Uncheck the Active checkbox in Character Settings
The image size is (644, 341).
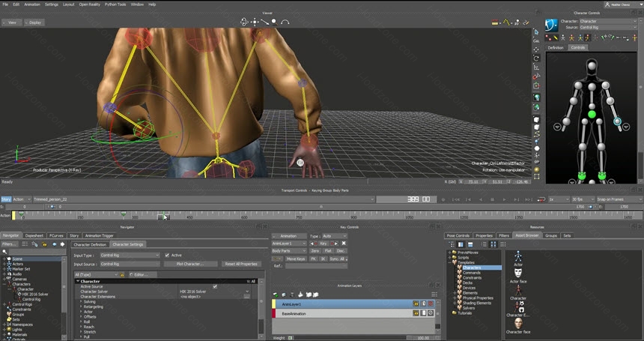(167, 255)
